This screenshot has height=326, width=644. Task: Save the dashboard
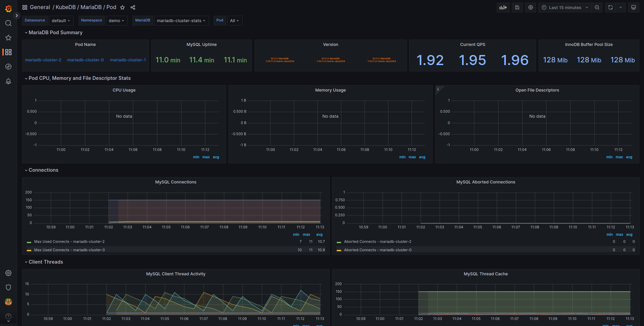(517, 7)
